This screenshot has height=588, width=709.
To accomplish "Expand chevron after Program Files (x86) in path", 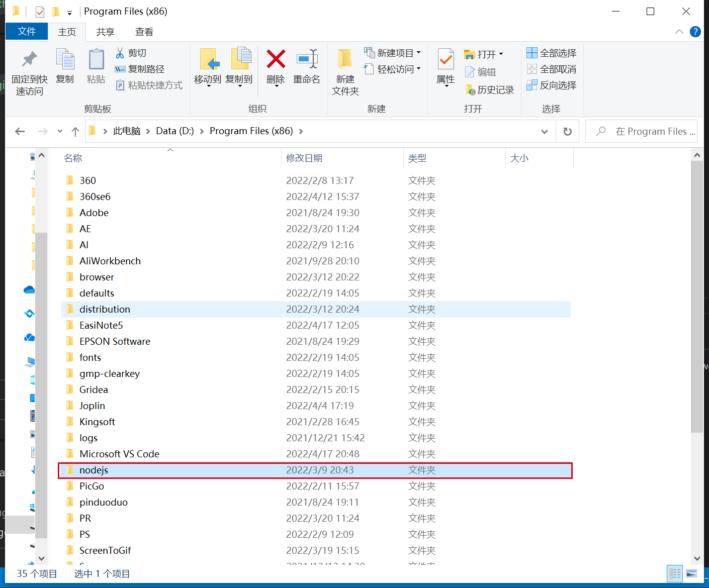I will click(301, 131).
